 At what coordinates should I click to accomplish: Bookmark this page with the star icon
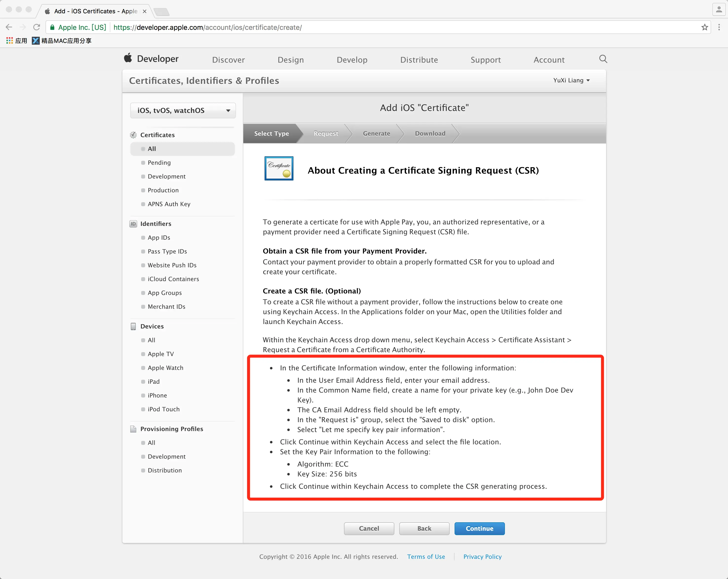(704, 27)
